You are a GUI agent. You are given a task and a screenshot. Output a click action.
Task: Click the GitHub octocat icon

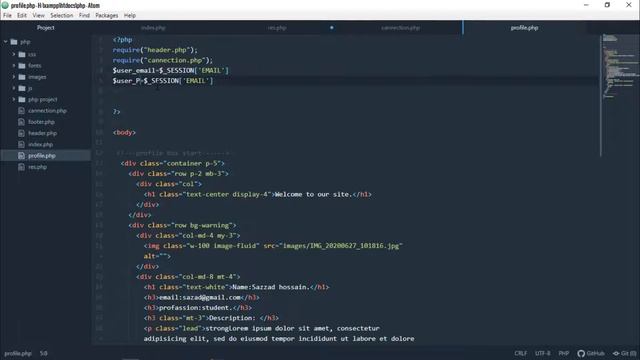point(581,353)
